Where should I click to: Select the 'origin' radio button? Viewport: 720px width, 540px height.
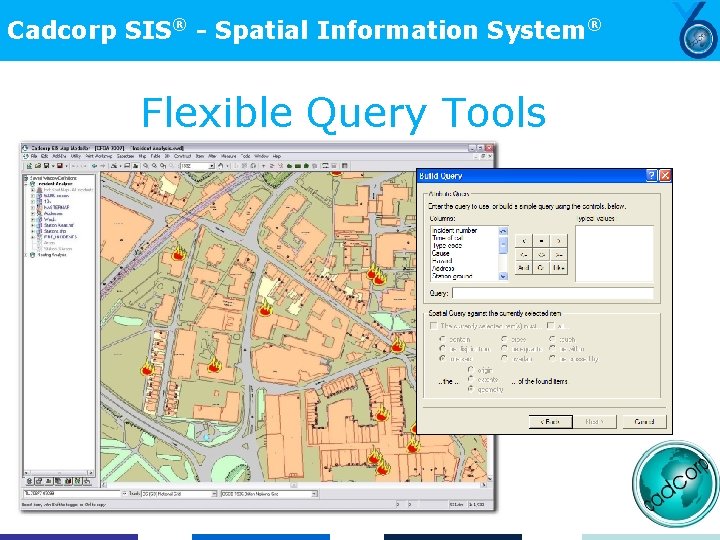click(471, 370)
